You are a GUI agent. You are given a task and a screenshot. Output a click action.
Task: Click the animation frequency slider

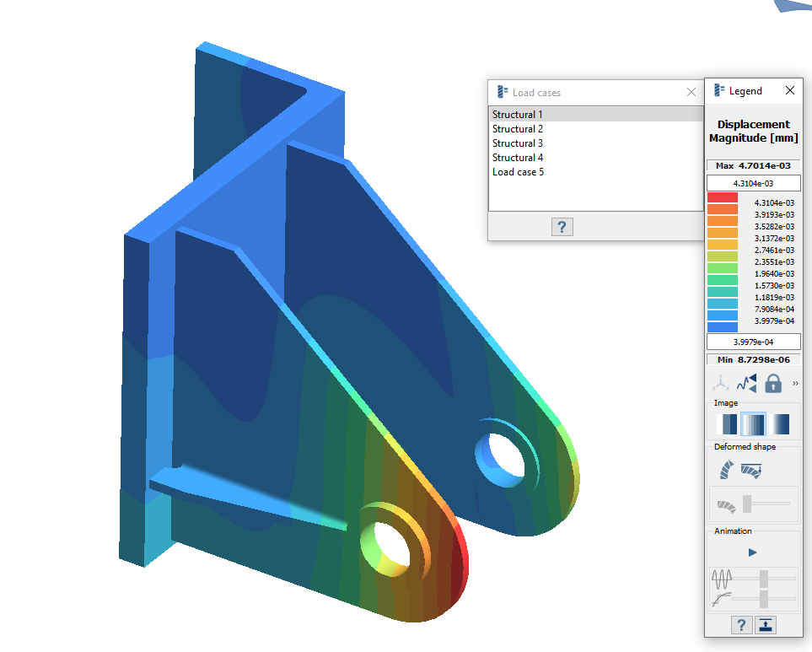click(764, 579)
